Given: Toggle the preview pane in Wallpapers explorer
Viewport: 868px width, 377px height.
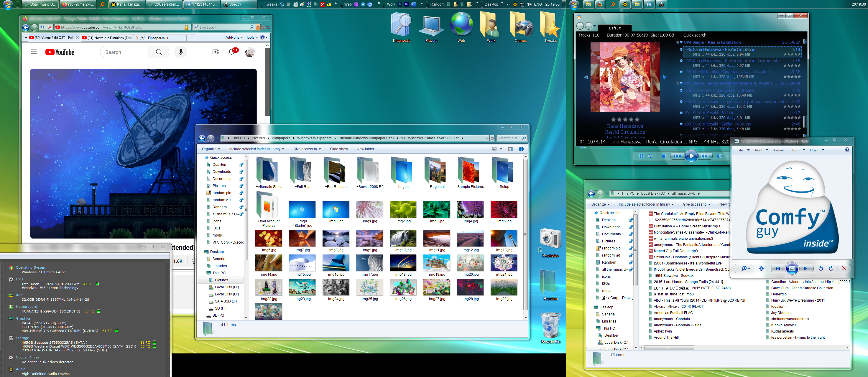Looking at the screenshot, I should click(510, 149).
